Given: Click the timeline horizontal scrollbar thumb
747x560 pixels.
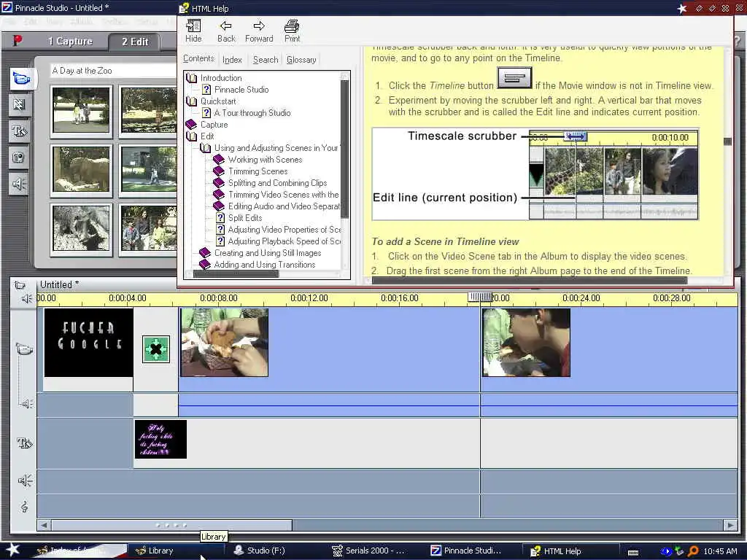Looking at the screenshot, I should [x=171, y=525].
